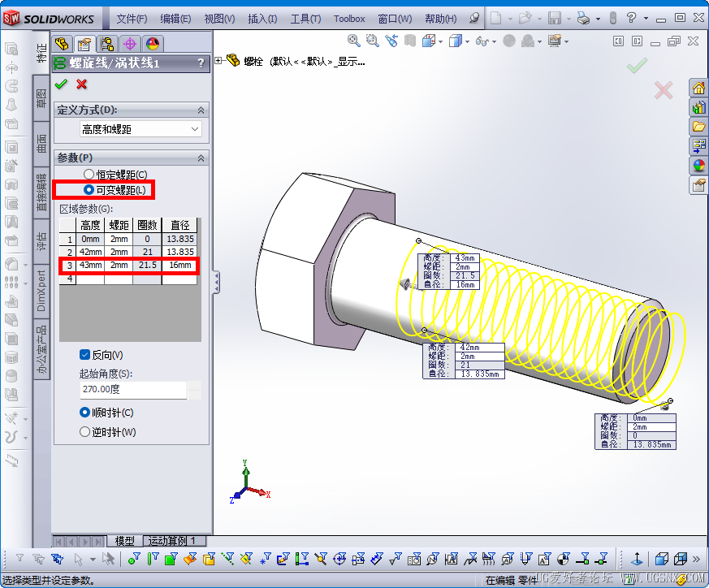
Task: Click the red X to cancel helix
Action: coord(82,84)
